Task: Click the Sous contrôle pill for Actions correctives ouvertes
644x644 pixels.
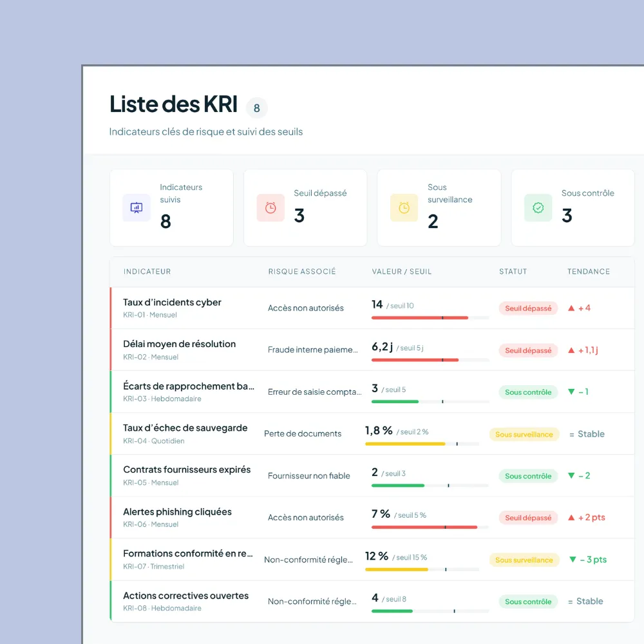Action: pyautogui.click(x=528, y=601)
